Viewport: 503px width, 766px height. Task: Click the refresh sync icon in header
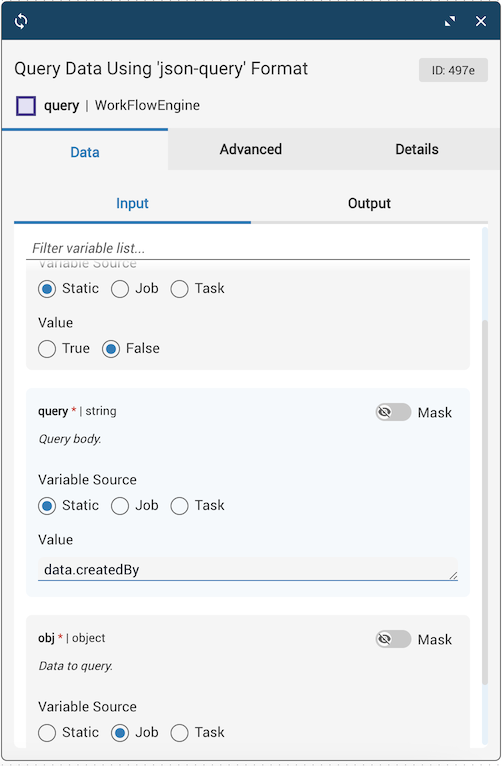click(21, 21)
